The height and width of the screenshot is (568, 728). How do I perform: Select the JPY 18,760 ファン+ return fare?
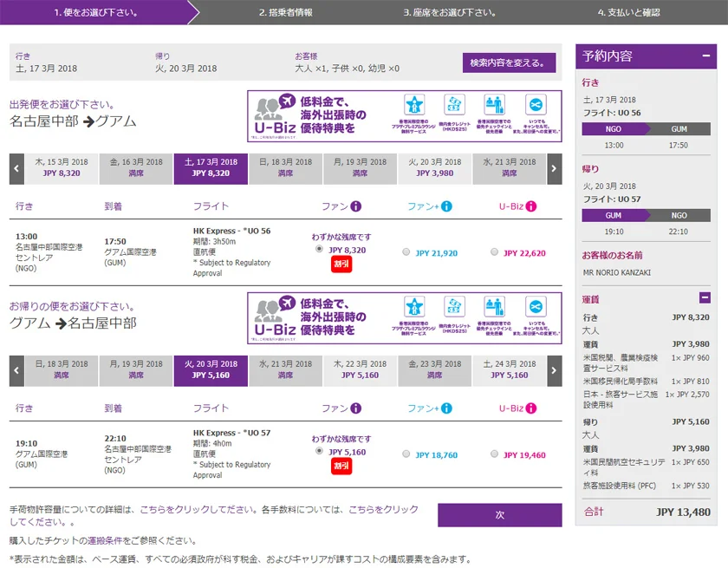[x=407, y=454]
